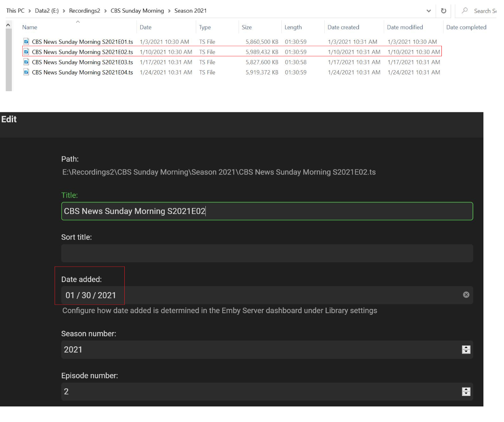This screenshot has width=504, height=422.
Task: Adjust the Season number spinner
Action: pyautogui.click(x=466, y=349)
